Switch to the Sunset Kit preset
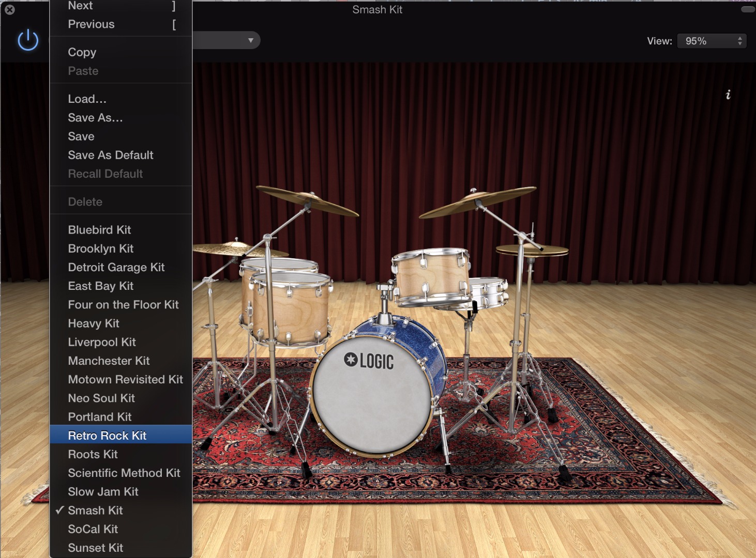The image size is (756, 558). [121, 548]
